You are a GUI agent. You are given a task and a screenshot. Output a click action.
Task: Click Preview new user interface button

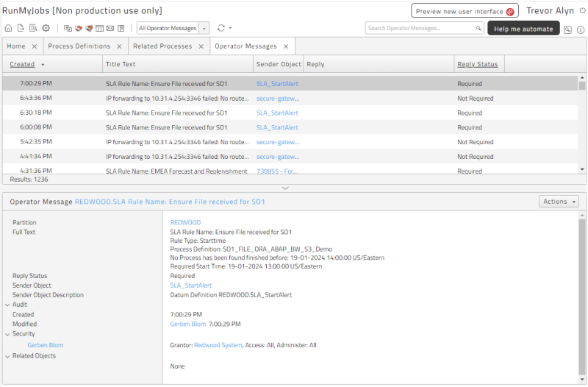465,11
